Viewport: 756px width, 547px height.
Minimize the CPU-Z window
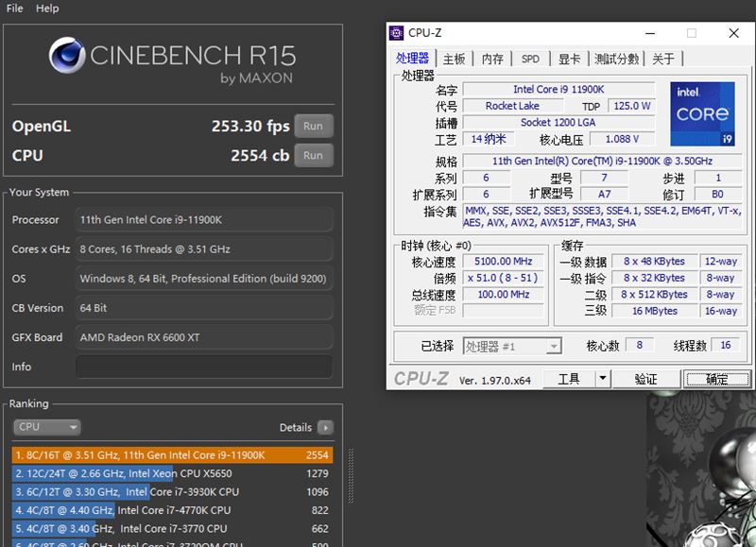(650, 33)
